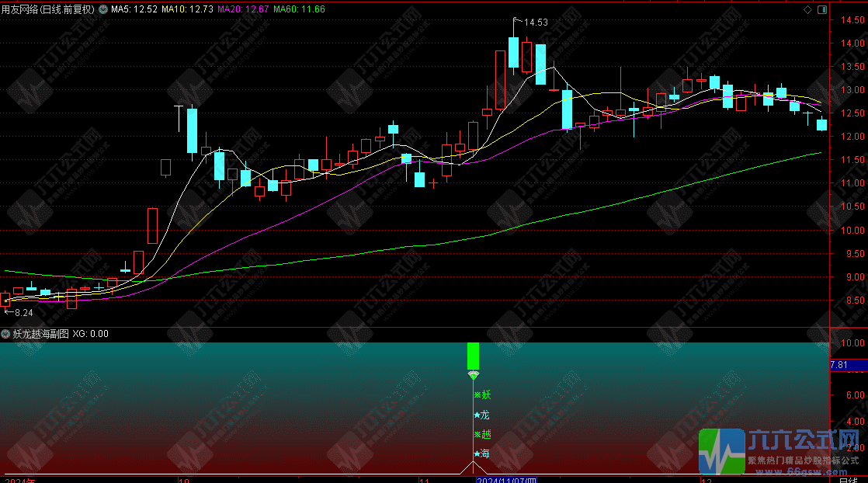Image resolution: width=868 pixels, height=483 pixels.
Task: Click the 妖龙越海副图 indicator name
Action: [40, 334]
